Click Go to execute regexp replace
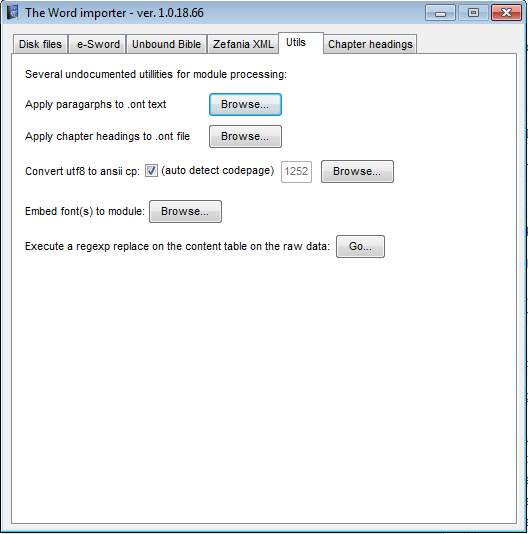This screenshot has width=528, height=534. 360,246
